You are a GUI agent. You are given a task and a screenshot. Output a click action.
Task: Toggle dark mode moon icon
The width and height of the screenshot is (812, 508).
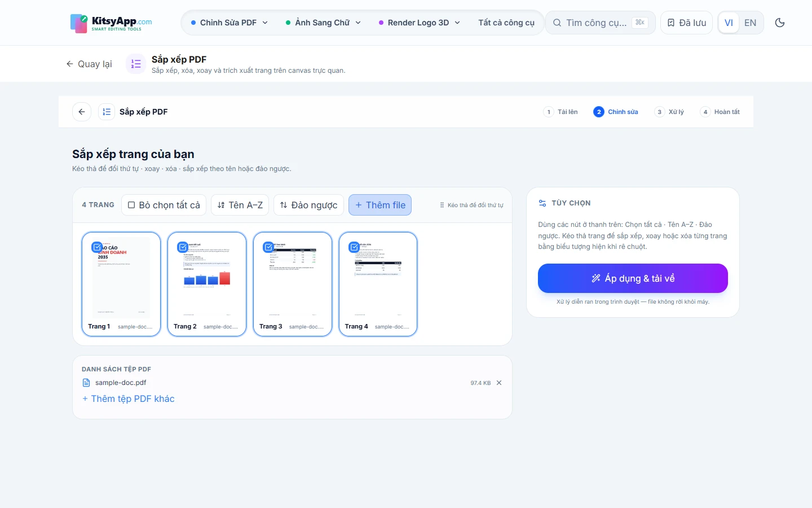point(780,23)
